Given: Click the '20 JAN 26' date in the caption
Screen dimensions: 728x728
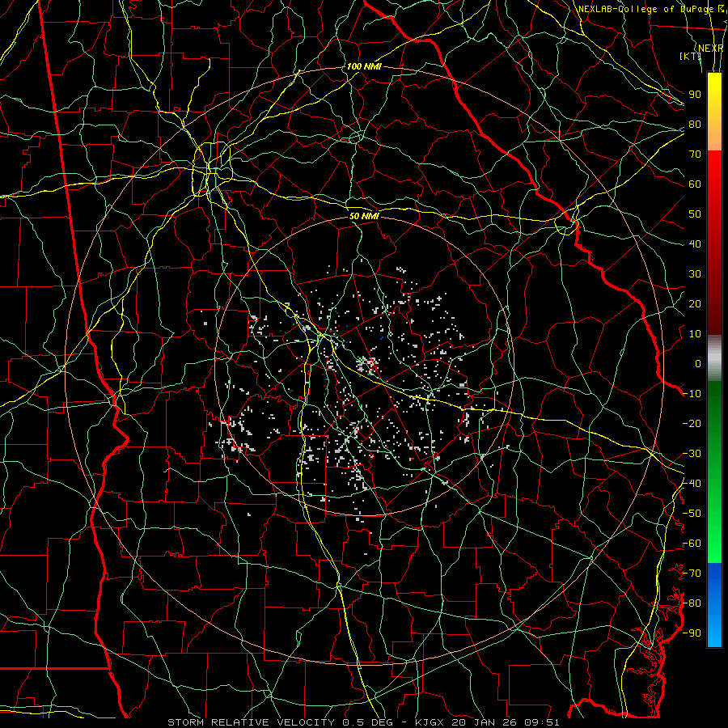Looking at the screenshot, I should click(485, 722).
